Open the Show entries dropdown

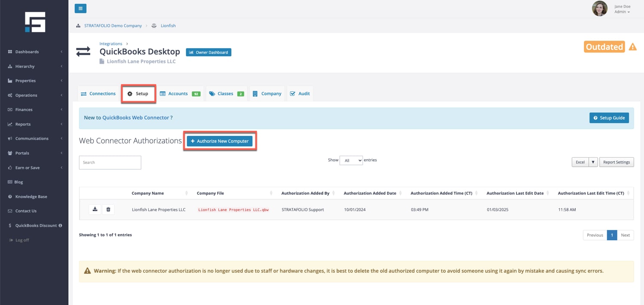pyautogui.click(x=351, y=160)
